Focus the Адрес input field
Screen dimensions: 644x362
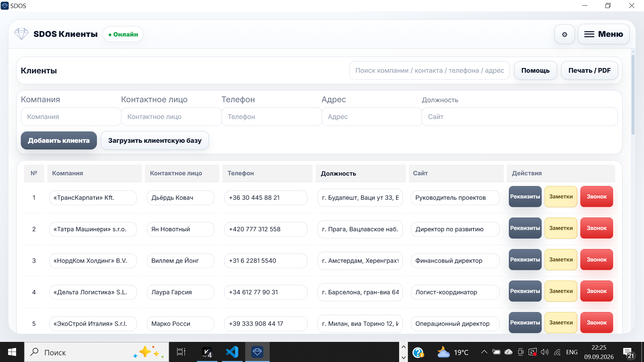pyautogui.click(x=372, y=117)
